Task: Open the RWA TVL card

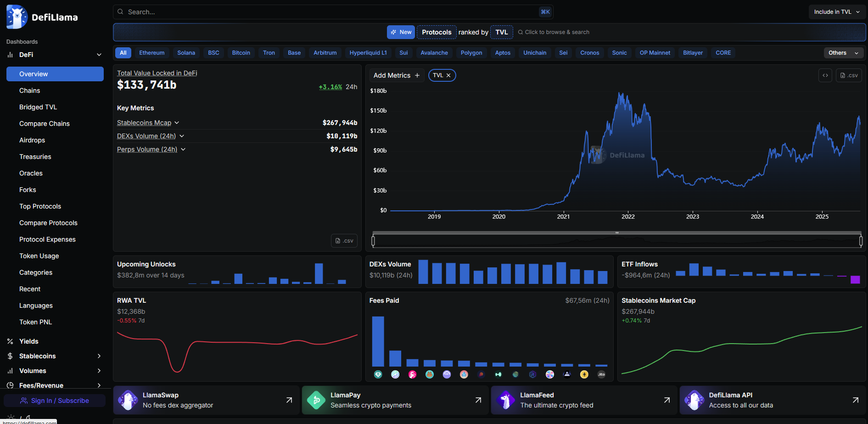Action: pyautogui.click(x=237, y=337)
